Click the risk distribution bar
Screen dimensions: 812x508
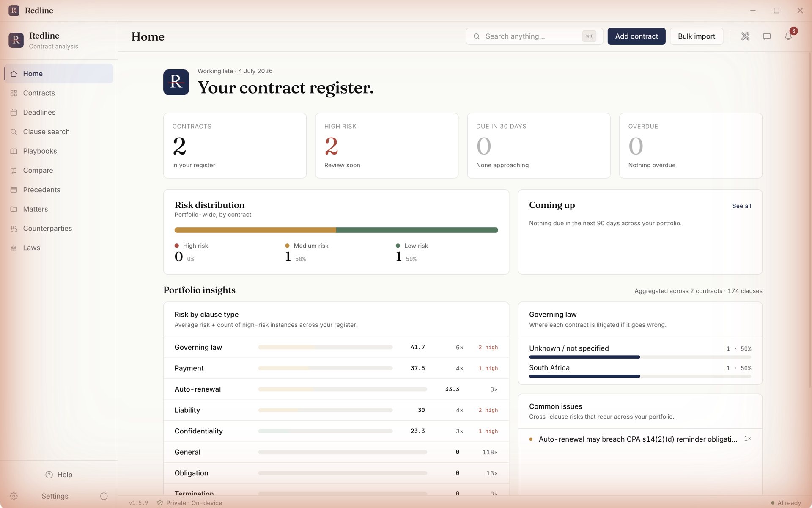(336, 230)
